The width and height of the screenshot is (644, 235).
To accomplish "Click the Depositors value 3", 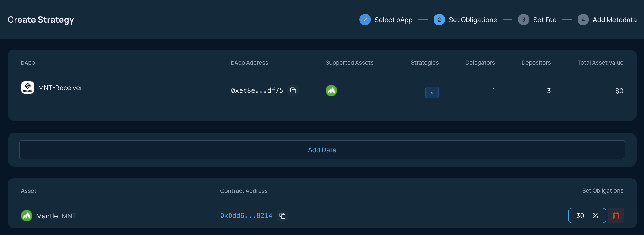I will [x=549, y=91].
